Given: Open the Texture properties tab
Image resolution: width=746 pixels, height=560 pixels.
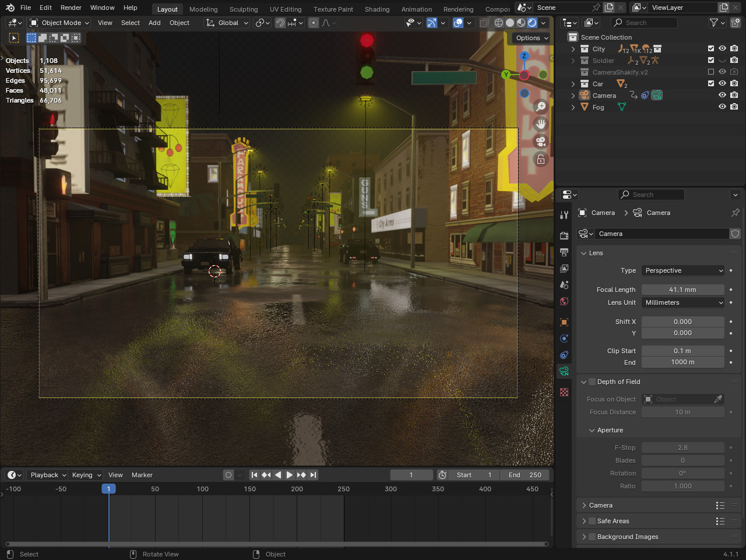Looking at the screenshot, I should (x=564, y=392).
